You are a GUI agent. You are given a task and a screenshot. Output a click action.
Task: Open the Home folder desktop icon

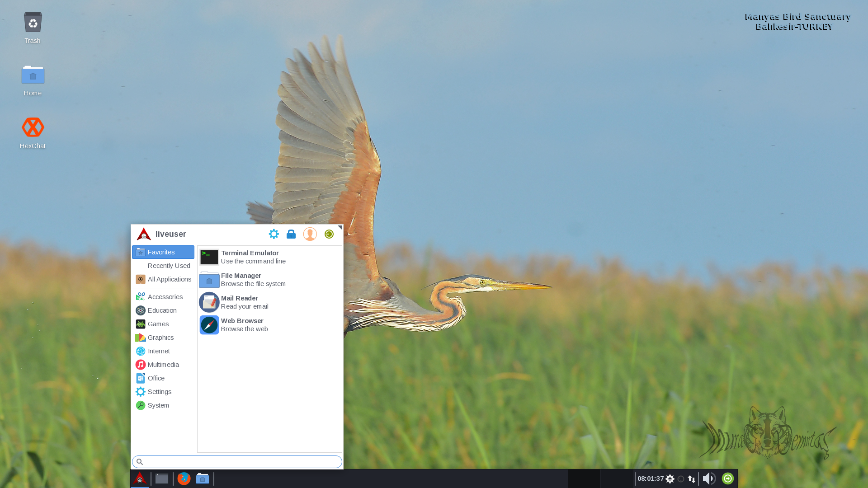point(33,80)
